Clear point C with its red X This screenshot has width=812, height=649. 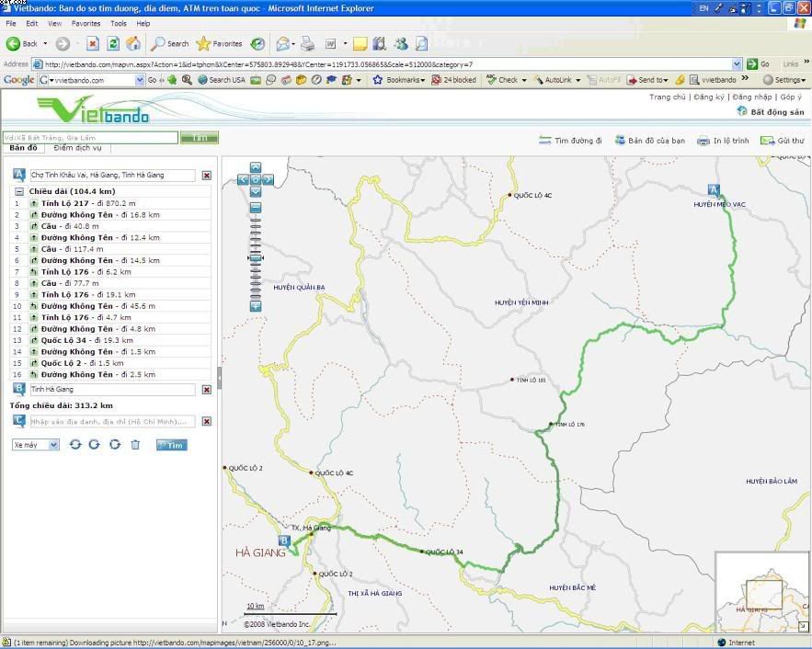207,421
